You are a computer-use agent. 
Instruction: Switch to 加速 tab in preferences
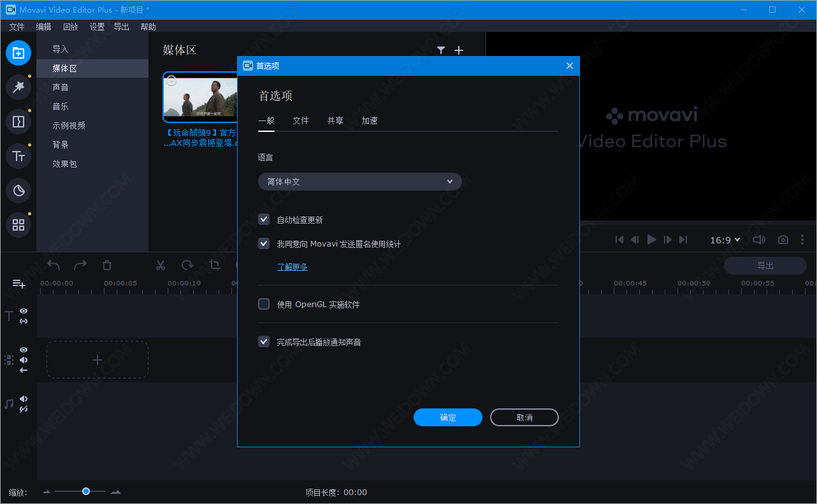pos(370,120)
